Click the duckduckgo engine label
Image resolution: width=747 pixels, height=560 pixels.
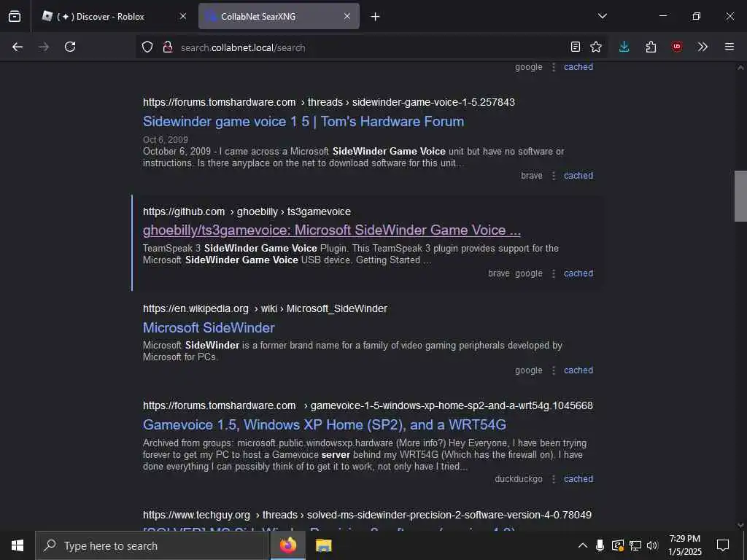(x=519, y=478)
